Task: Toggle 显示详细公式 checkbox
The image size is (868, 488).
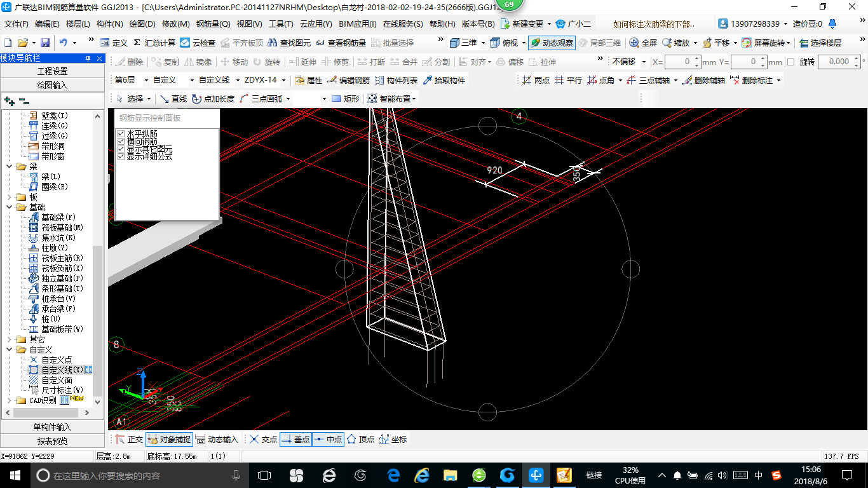Action: coord(121,156)
